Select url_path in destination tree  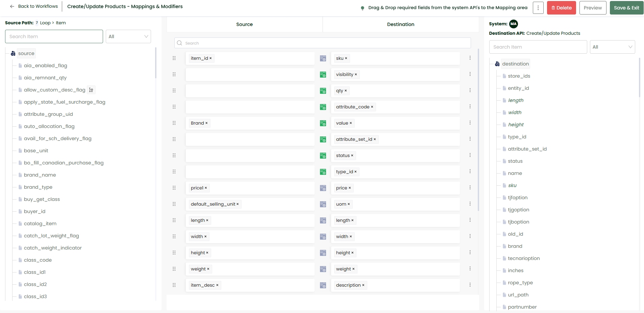coord(518,295)
